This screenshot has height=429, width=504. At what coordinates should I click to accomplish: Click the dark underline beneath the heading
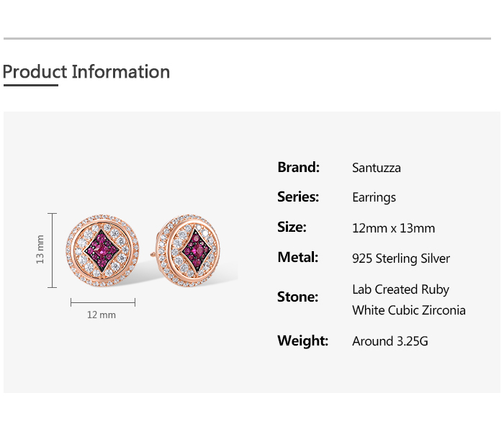coord(30,85)
